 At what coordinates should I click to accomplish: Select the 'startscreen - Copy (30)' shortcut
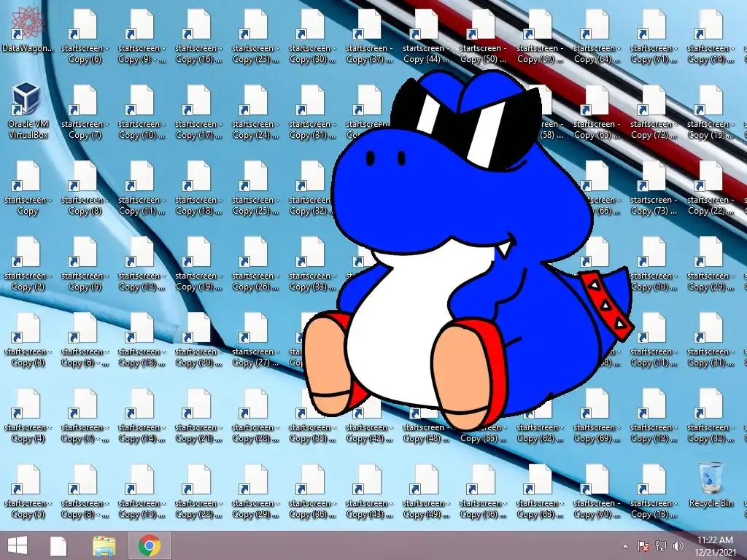point(312,38)
